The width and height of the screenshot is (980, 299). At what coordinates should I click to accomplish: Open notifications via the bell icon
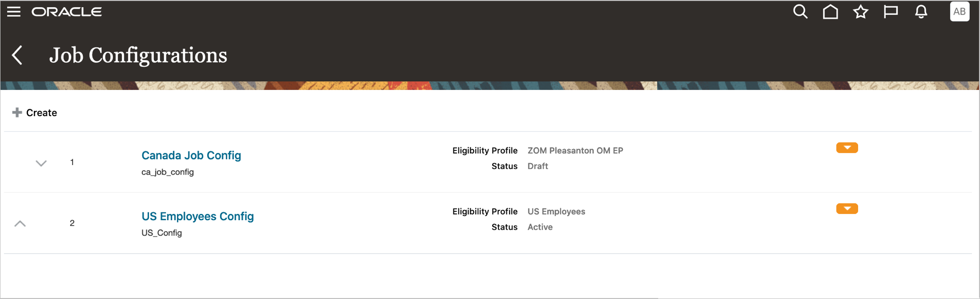(921, 12)
